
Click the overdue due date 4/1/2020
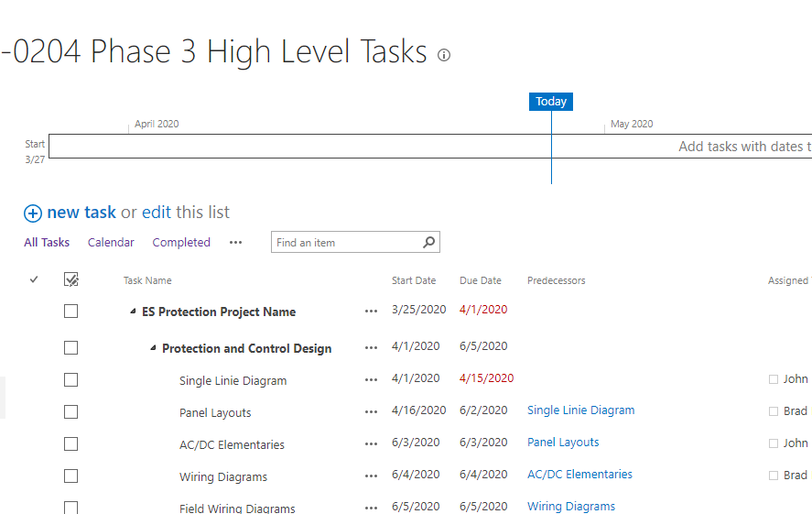coord(483,310)
